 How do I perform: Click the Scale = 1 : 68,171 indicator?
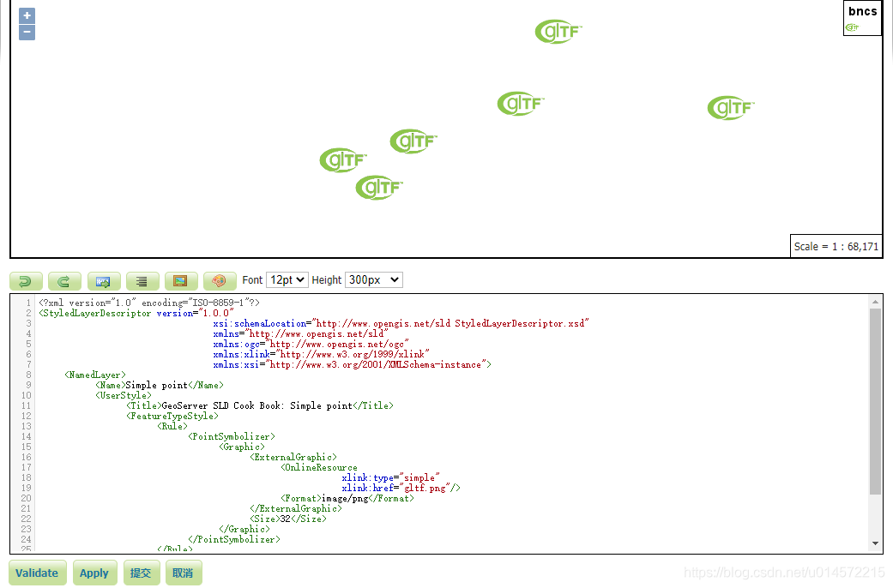pyautogui.click(x=836, y=247)
